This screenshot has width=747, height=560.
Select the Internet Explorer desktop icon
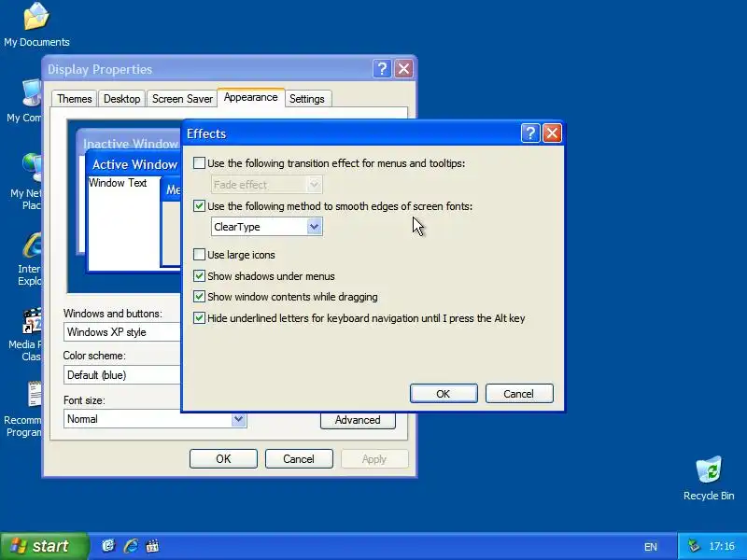tap(30, 259)
